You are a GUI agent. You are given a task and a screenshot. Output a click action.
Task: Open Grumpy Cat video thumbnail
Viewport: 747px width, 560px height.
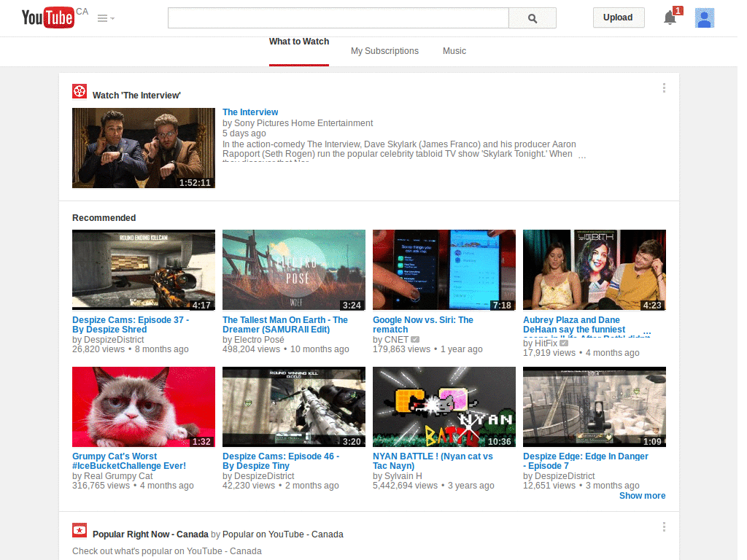coord(144,407)
